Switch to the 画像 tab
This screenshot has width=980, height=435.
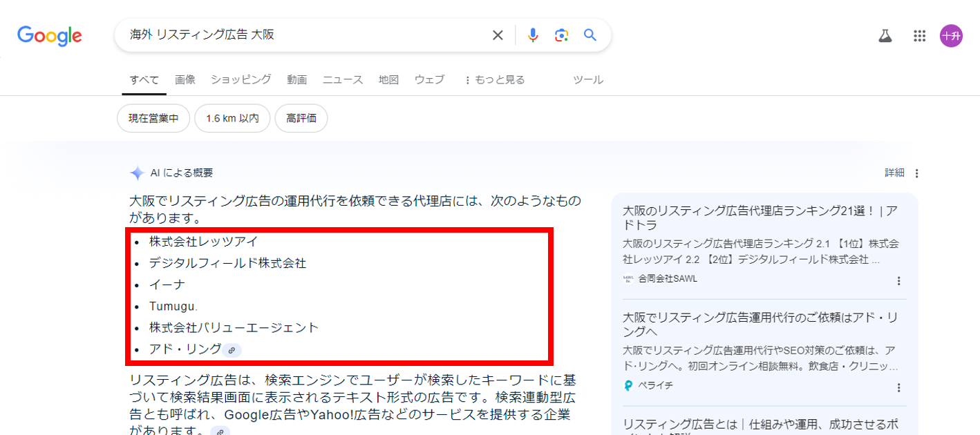[185, 79]
